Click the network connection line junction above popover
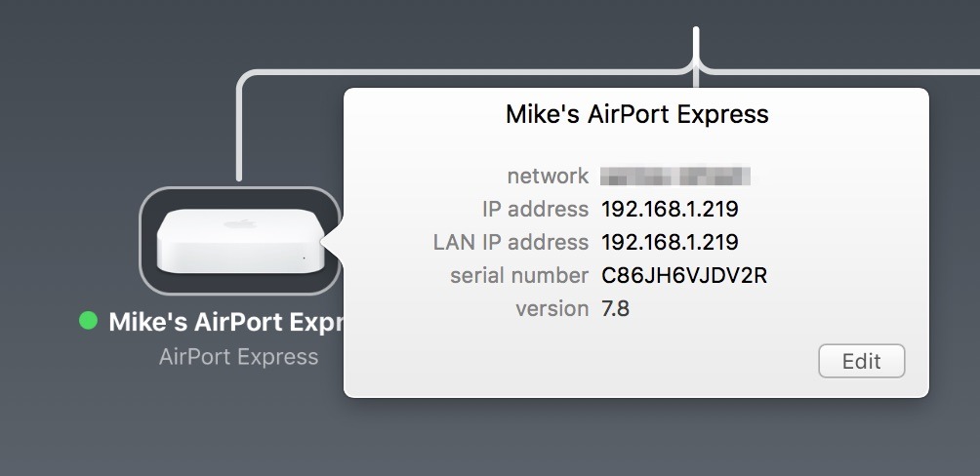 [696, 67]
